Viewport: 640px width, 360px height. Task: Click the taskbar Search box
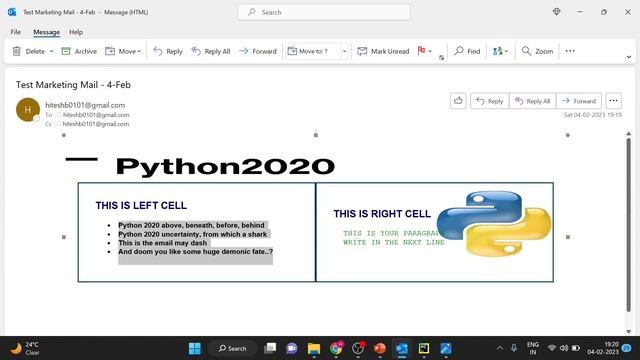click(x=233, y=348)
